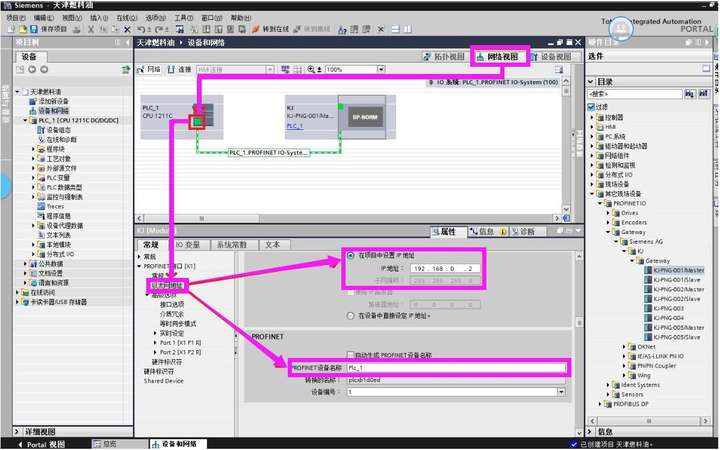Expand the Port 1 [X1 P1 R] node

point(155,343)
